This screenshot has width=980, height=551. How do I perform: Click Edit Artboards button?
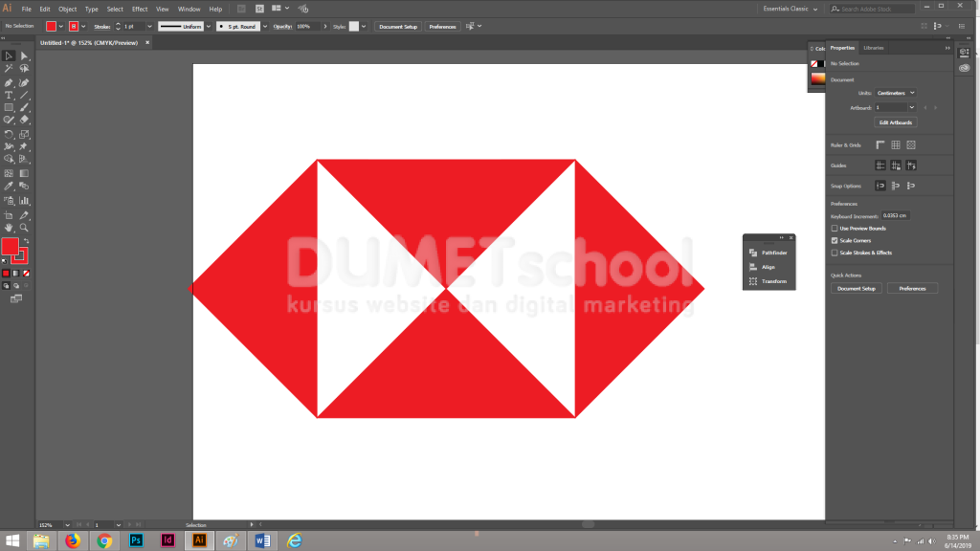pos(896,122)
